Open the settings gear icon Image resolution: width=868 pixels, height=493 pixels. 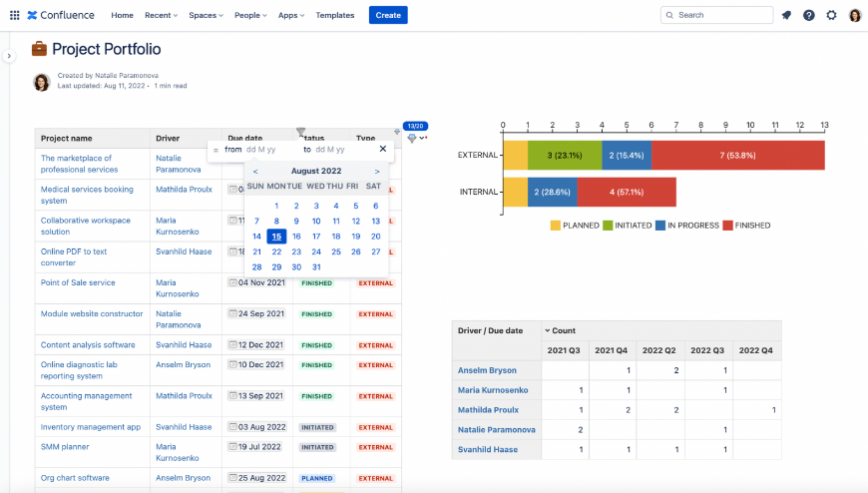[x=831, y=15]
